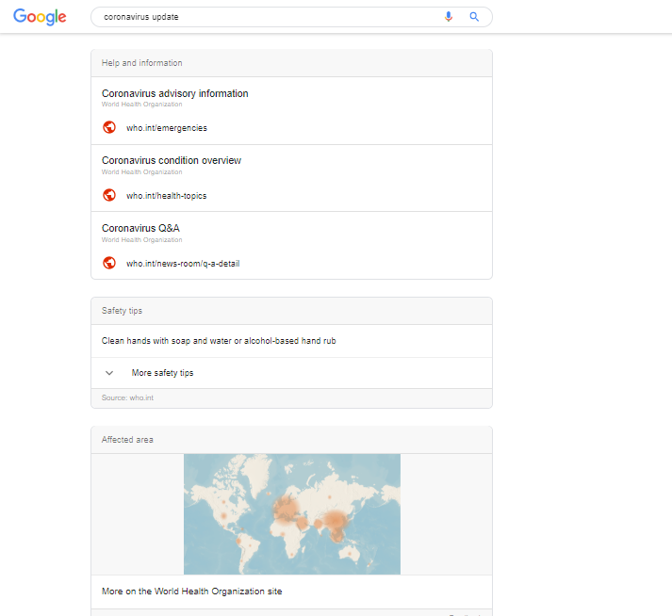Expand More safety tips chevron
Viewport: 672px width, 616px height.
(109, 373)
